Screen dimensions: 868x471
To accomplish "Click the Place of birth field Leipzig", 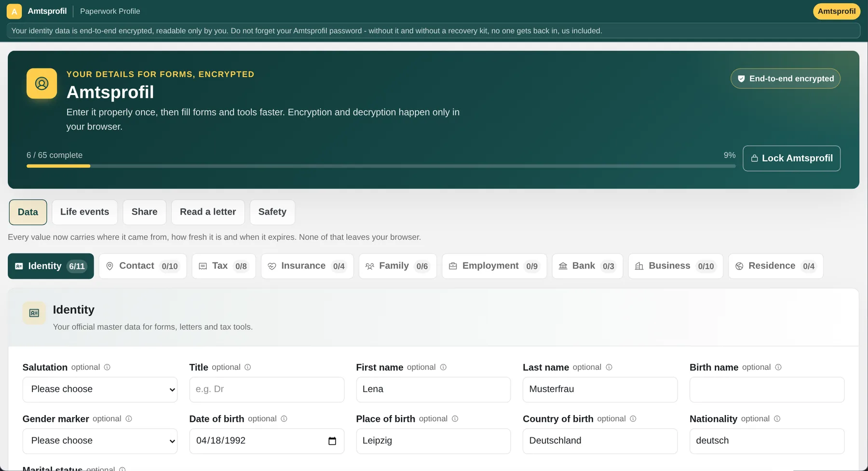I will point(433,441).
